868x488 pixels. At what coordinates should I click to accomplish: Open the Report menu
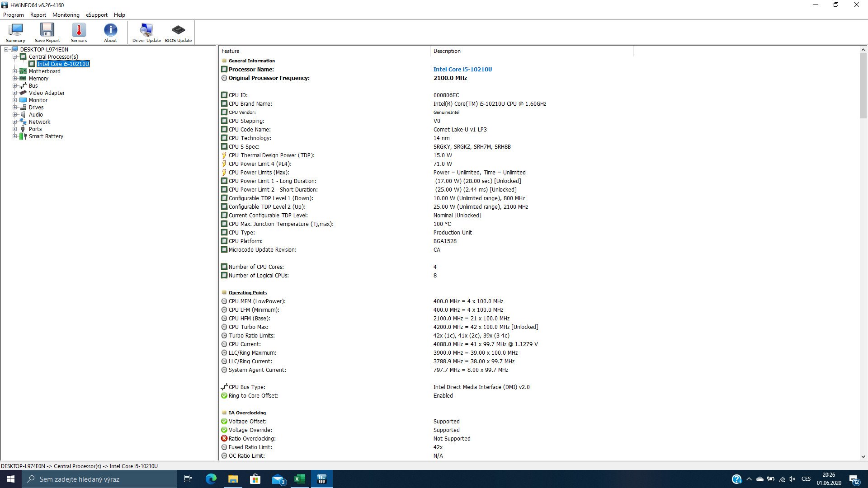click(x=38, y=15)
